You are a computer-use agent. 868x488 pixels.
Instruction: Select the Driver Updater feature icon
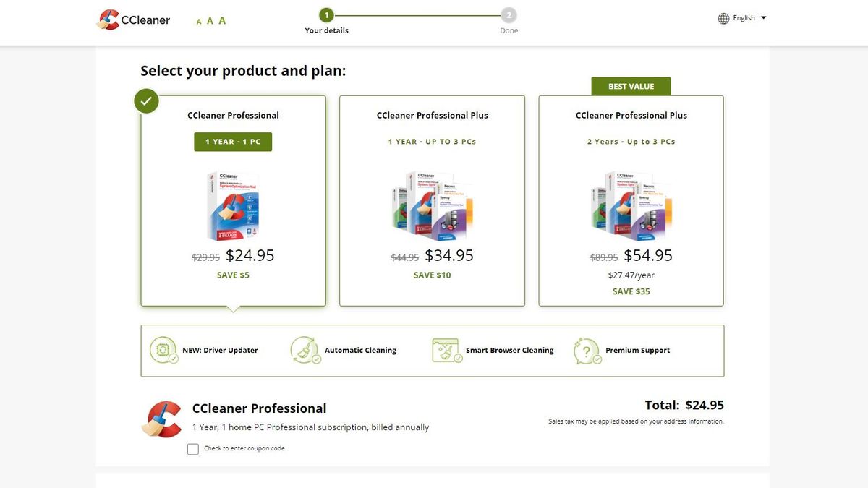tap(163, 350)
